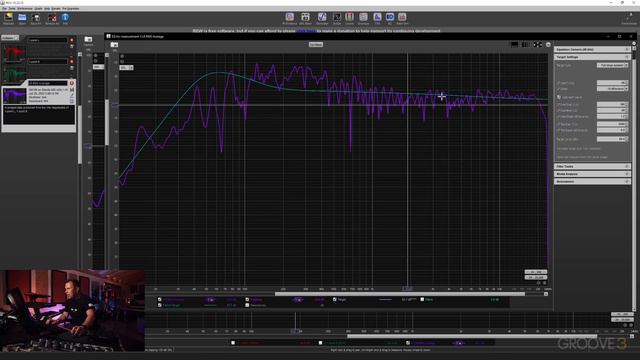Screen dimensions: 640x360
Task: Click the donation 'click here' link
Action: (306, 31)
